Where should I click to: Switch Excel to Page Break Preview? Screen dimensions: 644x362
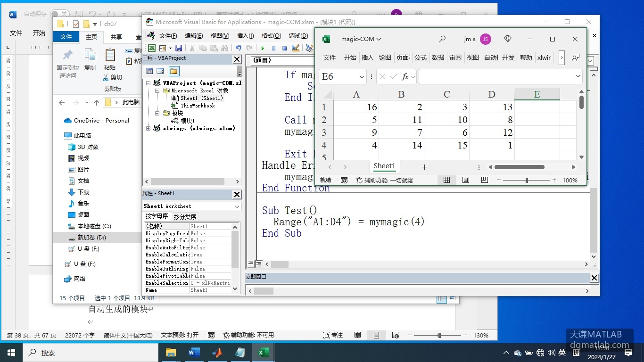pyautogui.click(x=485, y=180)
